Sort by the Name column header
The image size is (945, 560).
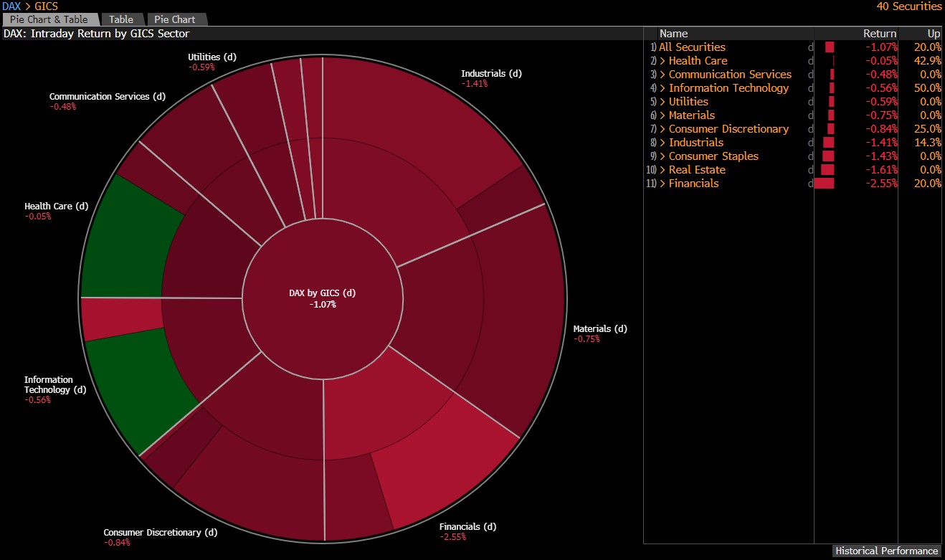(673, 33)
